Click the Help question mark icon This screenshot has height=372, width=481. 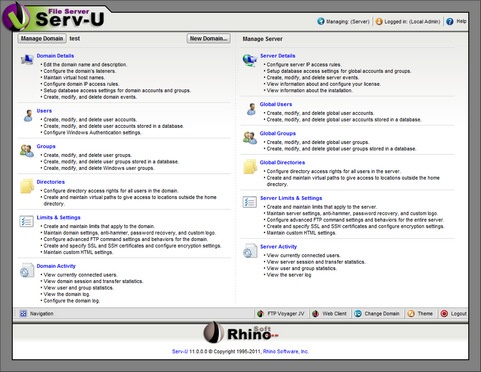point(450,21)
